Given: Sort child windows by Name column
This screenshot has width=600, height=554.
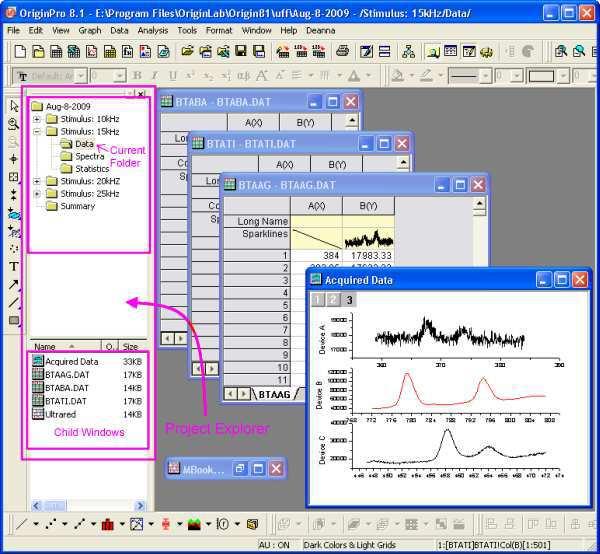Looking at the screenshot, I should 65,346.
